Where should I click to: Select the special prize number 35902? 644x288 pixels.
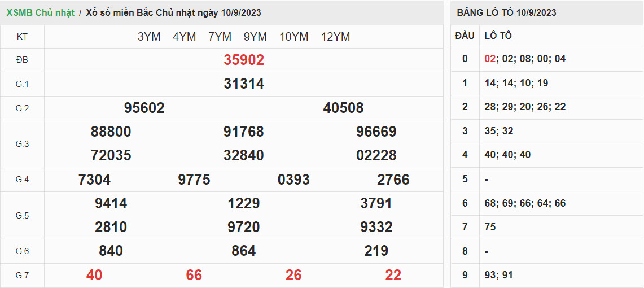tap(244, 60)
